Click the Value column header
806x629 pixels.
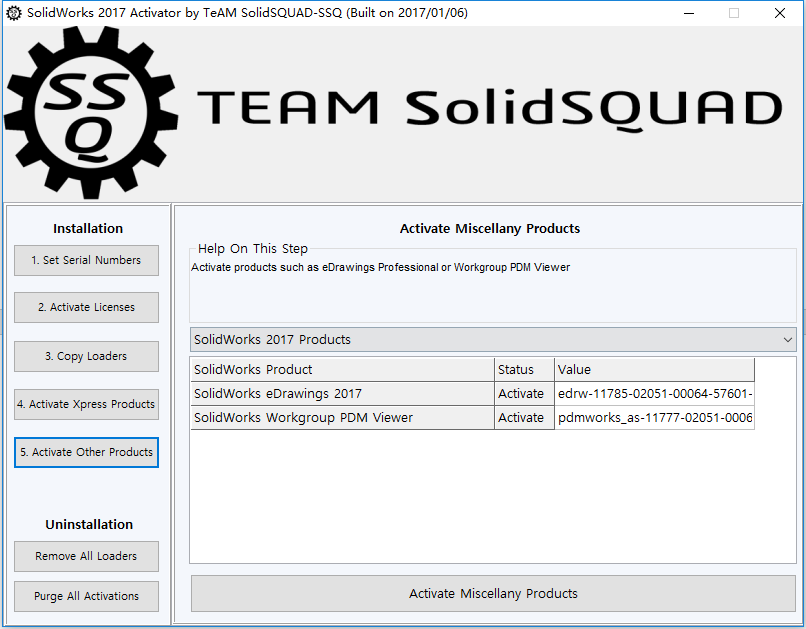tap(654, 369)
